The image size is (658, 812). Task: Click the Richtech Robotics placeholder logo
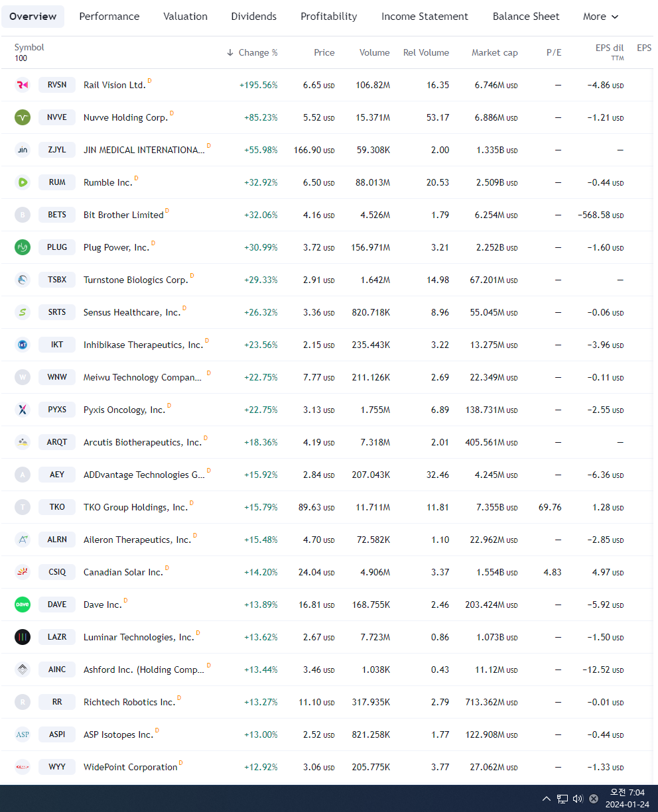pyautogui.click(x=23, y=702)
